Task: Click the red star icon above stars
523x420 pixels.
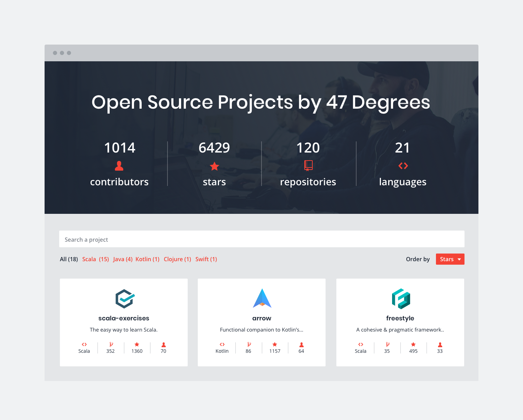Action: click(x=214, y=166)
